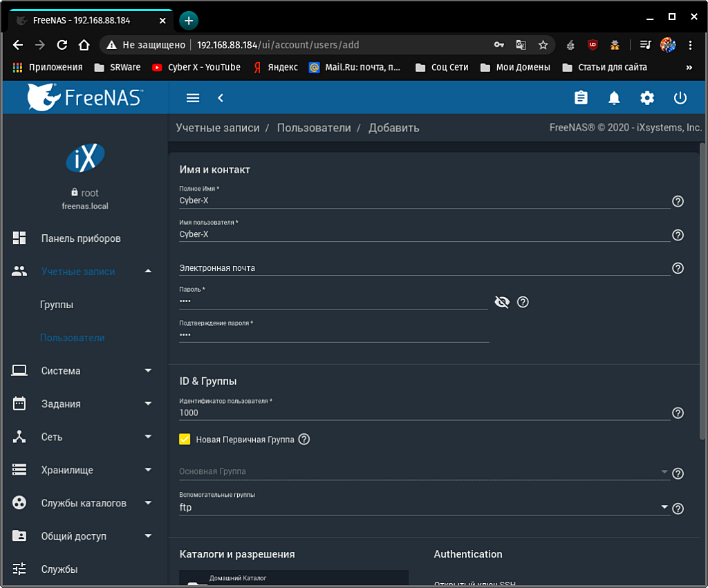Uncheck Новая Первичная Группа checkbox

[x=185, y=439]
